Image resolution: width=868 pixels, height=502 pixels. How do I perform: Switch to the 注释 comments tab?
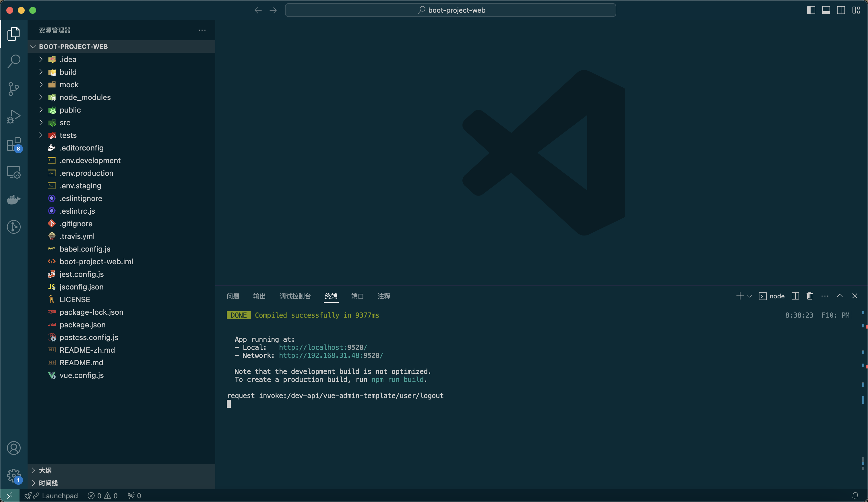point(384,296)
